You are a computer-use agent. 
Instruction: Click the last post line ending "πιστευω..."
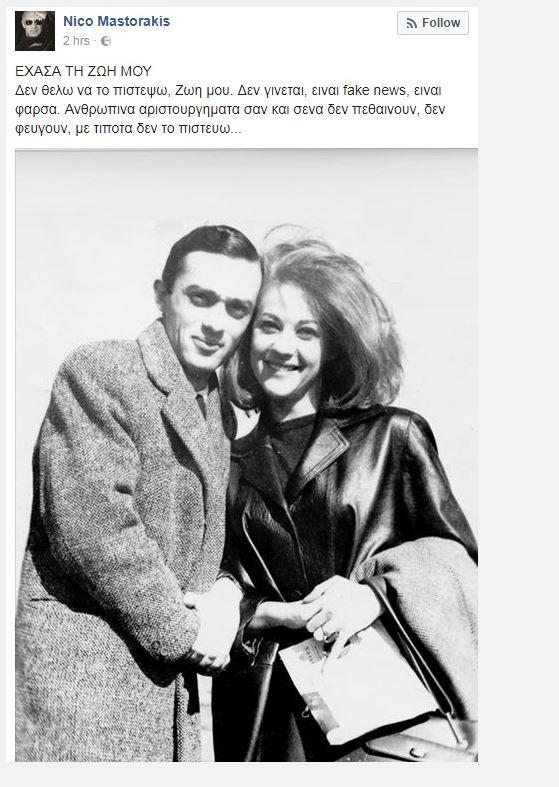click(128, 128)
